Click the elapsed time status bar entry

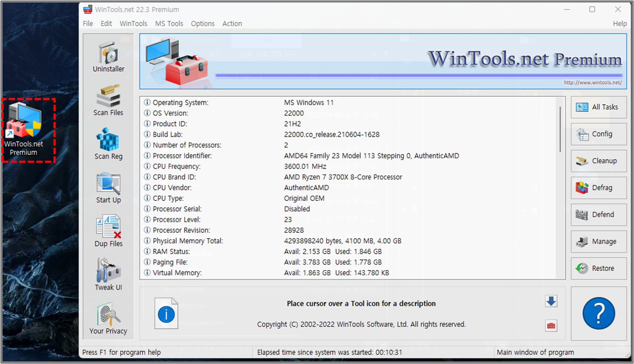click(330, 353)
